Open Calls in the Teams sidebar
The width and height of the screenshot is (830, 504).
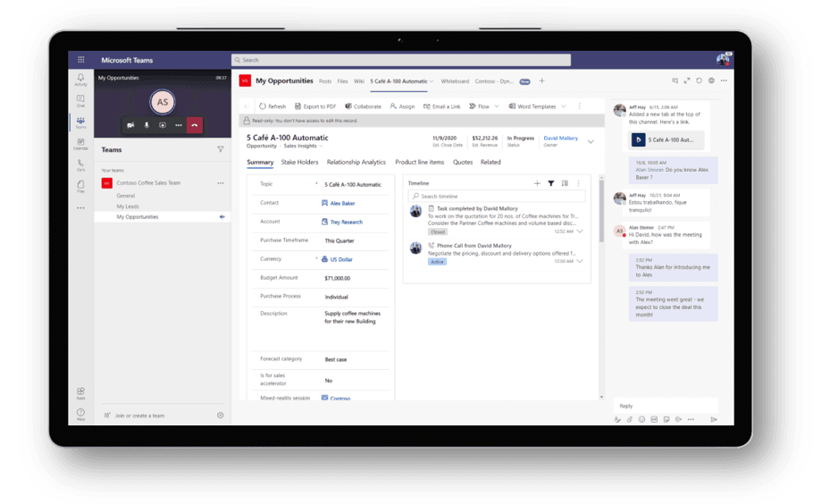click(80, 164)
